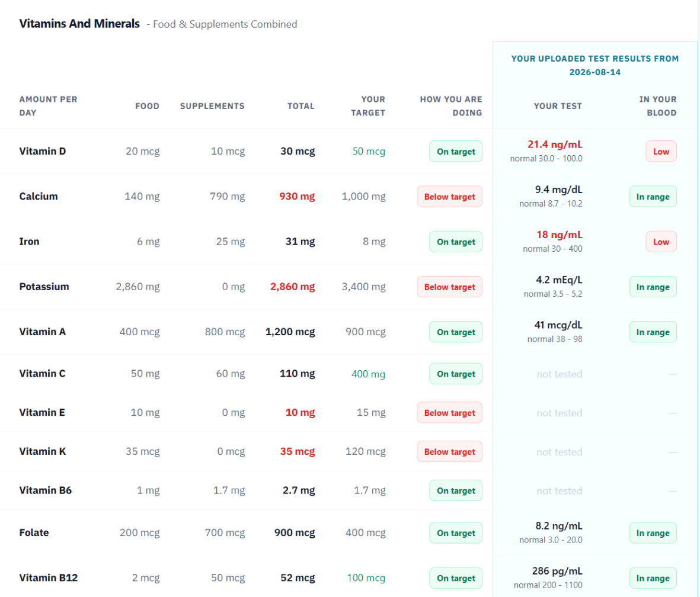Click the Your Test column header

(558, 106)
